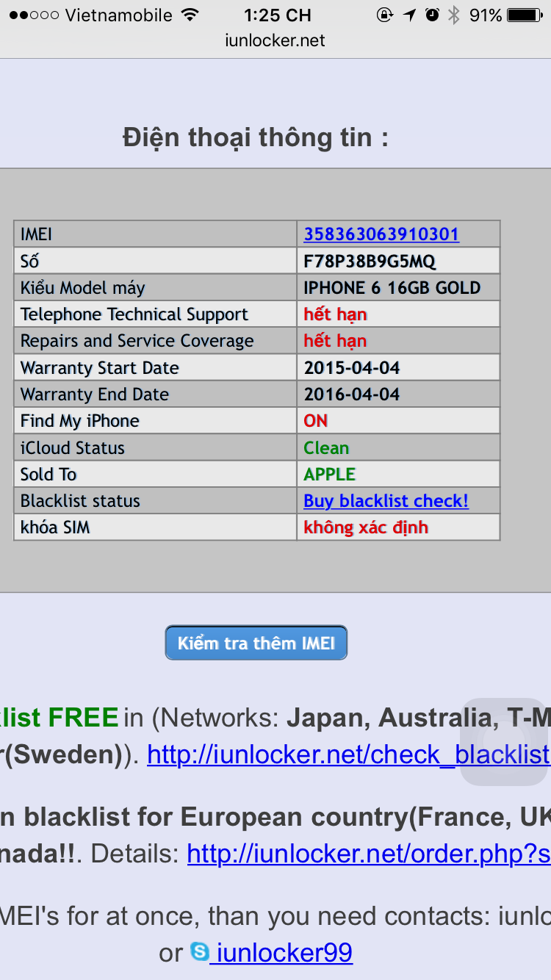
Task: Open the IMEI 358363063910301 link
Action: (x=381, y=234)
